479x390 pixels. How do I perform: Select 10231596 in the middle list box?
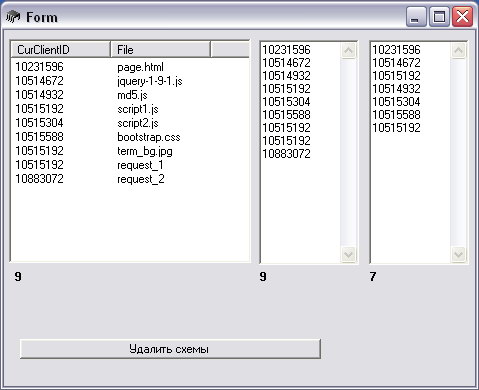[x=286, y=50]
